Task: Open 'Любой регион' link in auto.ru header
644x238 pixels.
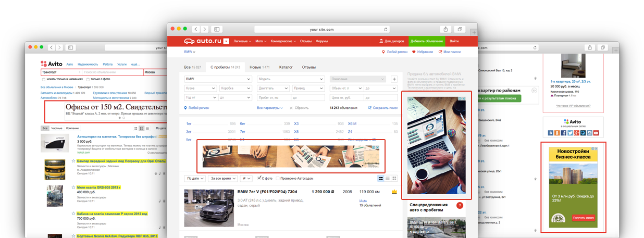Action: (x=394, y=52)
